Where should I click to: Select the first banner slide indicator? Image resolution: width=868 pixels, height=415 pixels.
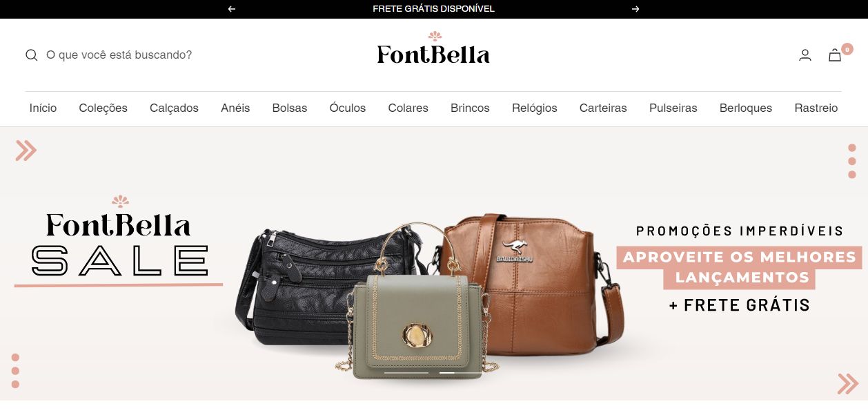[406, 372]
